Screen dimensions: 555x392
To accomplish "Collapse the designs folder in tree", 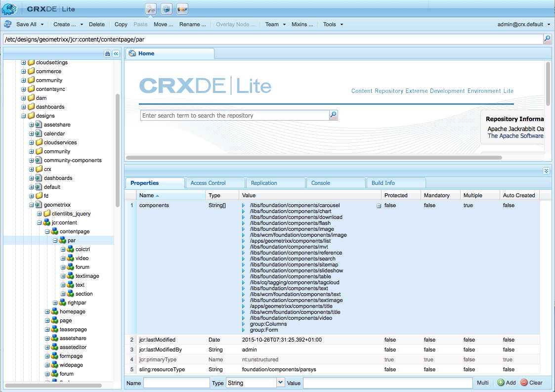I will (23, 116).
